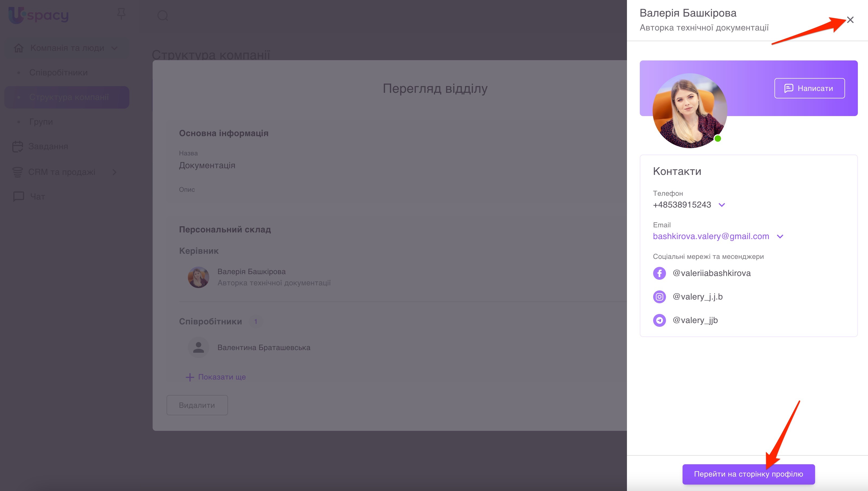Click the Instagram icon for @valery_j.j.b

coord(659,297)
